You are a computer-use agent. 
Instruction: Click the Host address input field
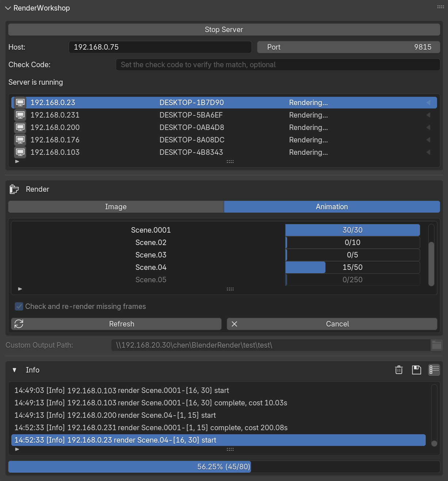pyautogui.click(x=160, y=47)
